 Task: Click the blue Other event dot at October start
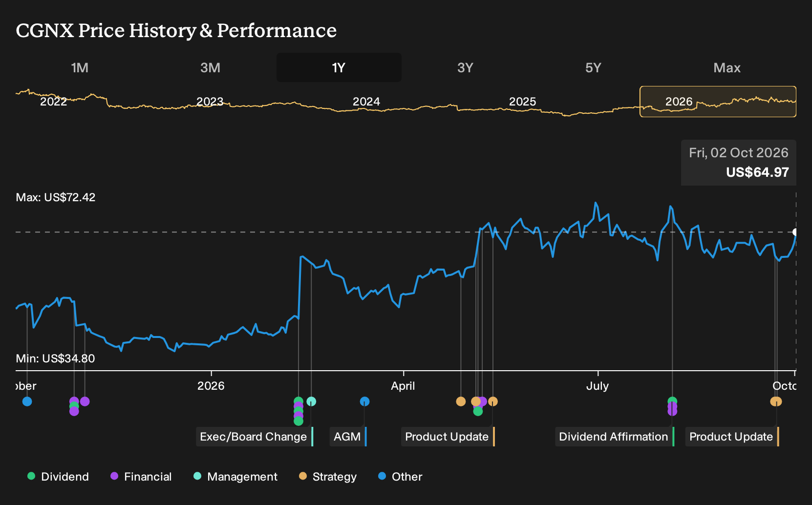tap(27, 401)
